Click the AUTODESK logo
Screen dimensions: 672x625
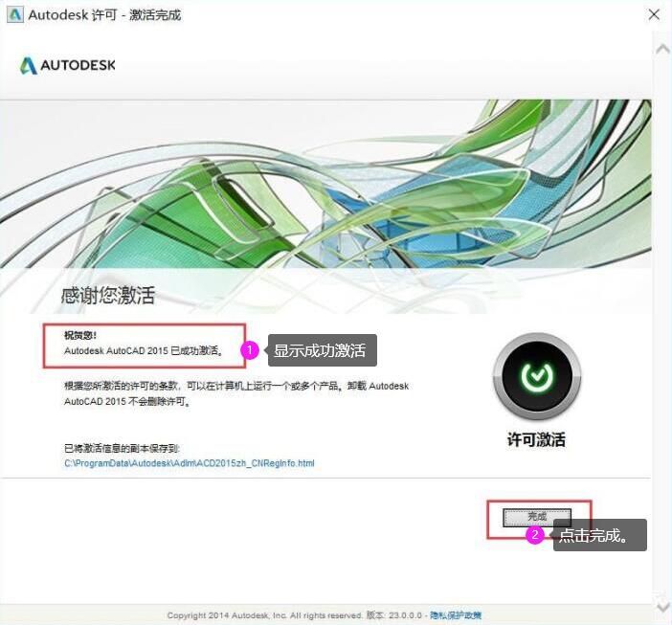[68, 65]
